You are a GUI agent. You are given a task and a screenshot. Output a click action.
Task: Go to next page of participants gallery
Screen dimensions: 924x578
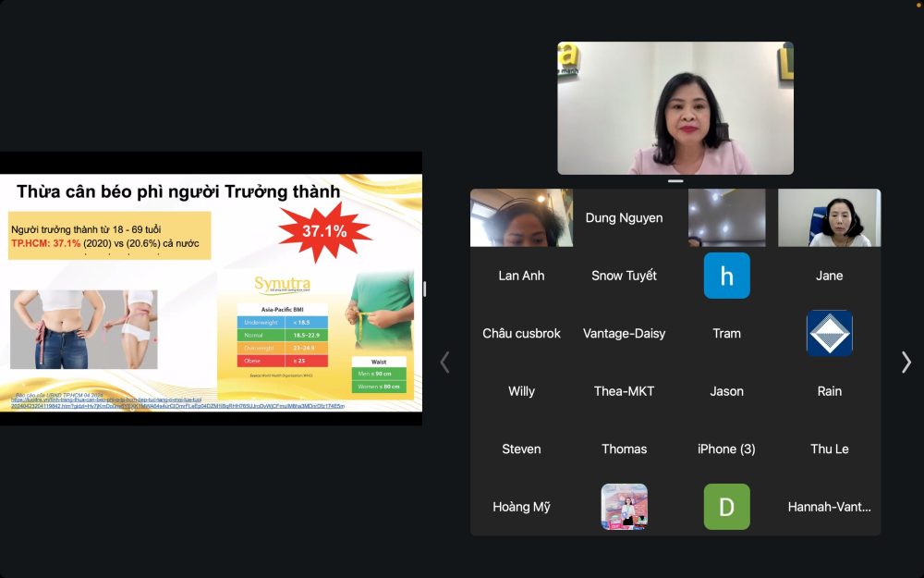[x=906, y=363]
